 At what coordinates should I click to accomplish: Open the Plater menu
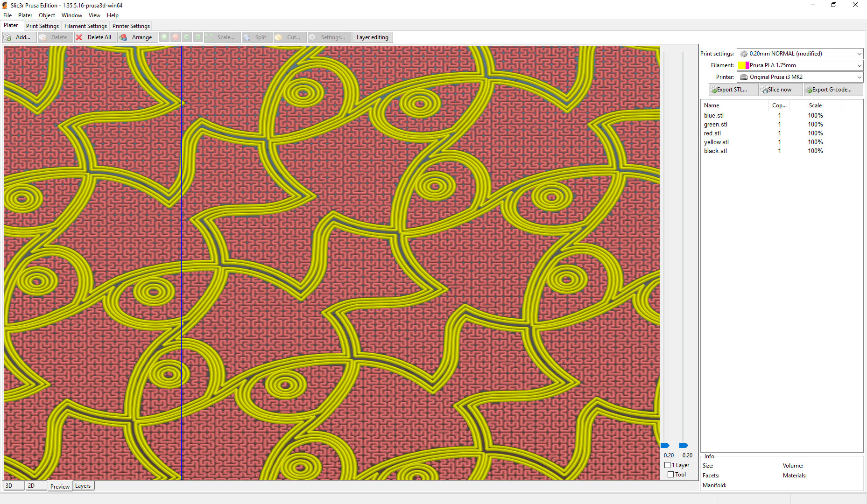click(x=25, y=15)
